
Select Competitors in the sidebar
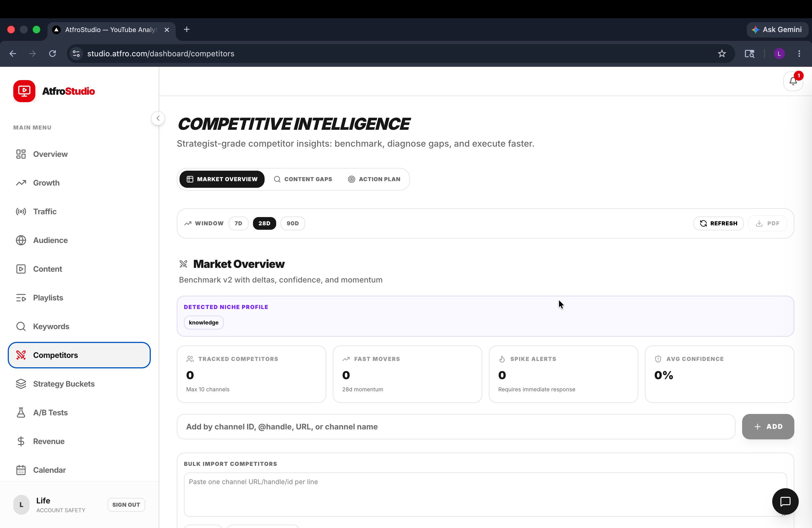pyautogui.click(x=79, y=355)
